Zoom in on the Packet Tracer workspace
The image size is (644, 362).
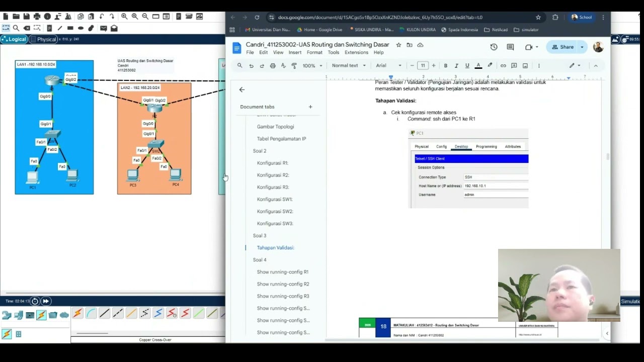point(124,17)
